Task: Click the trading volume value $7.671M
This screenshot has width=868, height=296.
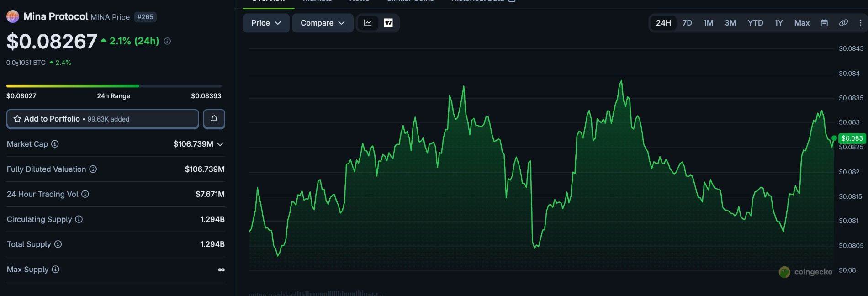Action: [x=210, y=194]
